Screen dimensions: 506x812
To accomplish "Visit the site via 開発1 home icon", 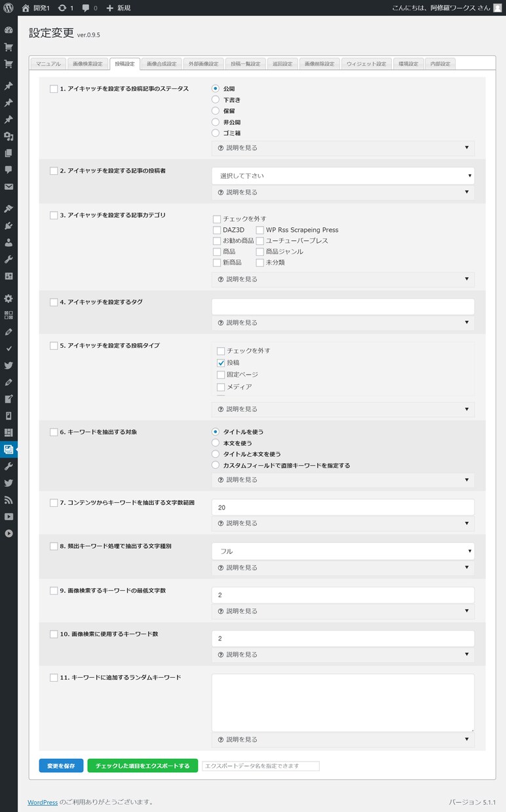I will [x=26, y=8].
